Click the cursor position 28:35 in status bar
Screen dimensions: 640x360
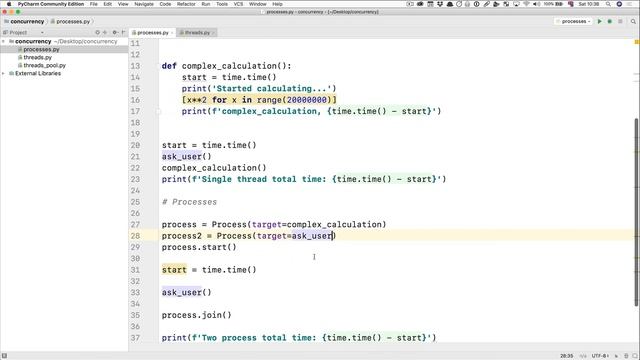pos(566,356)
